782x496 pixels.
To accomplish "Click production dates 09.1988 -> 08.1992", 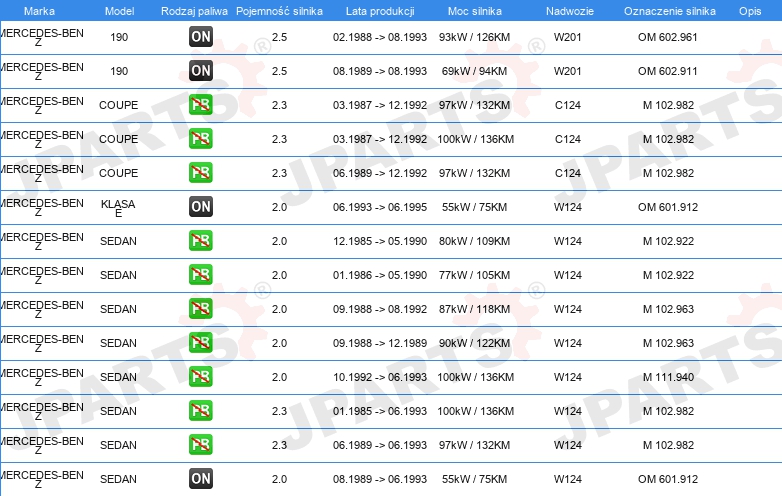I will tap(380, 309).
